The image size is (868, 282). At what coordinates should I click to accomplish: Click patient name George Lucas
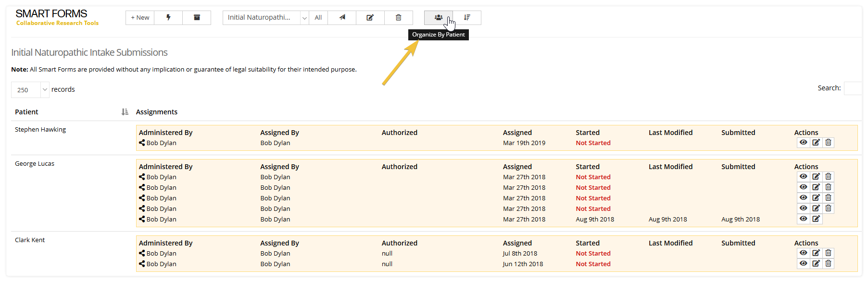pyautogui.click(x=35, y=164)
